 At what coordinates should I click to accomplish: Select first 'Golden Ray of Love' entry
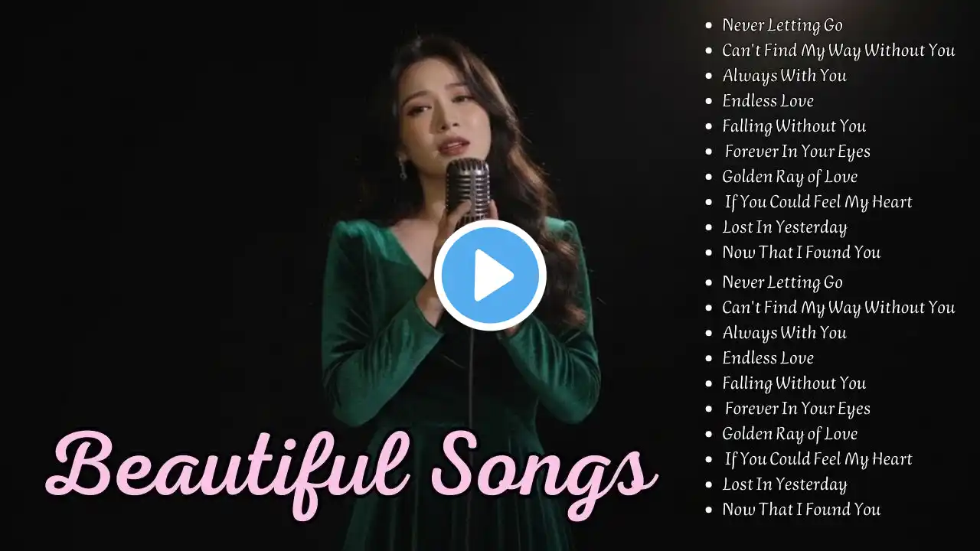coord(789,177)
